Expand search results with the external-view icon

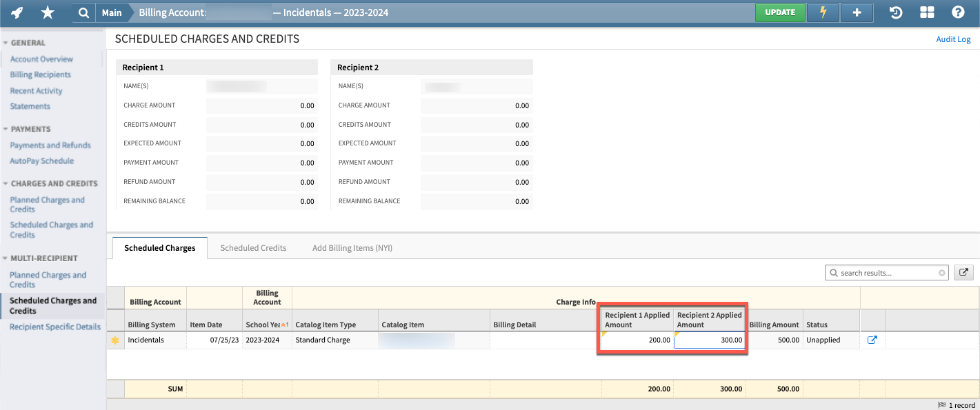[x=963, y=272]
